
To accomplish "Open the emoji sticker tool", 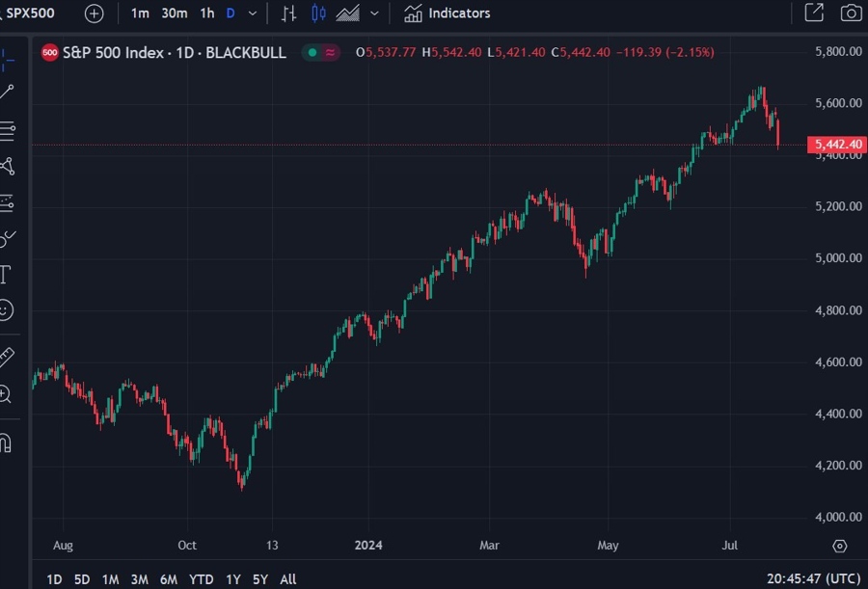I will pos(10,310).
